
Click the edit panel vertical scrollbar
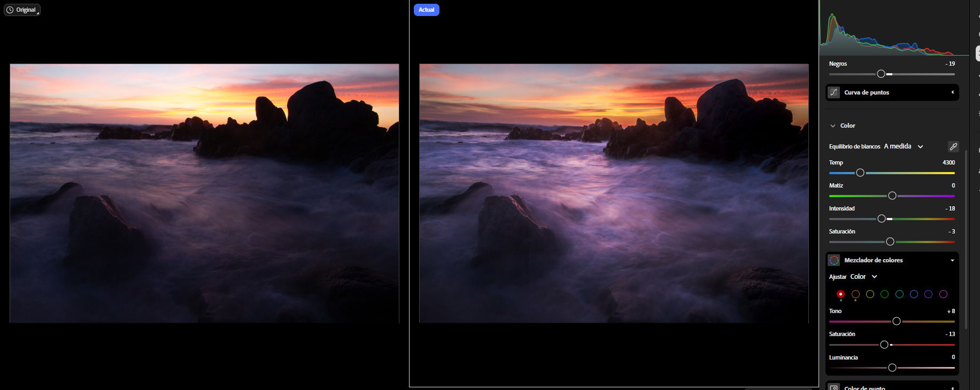point(966,239)
